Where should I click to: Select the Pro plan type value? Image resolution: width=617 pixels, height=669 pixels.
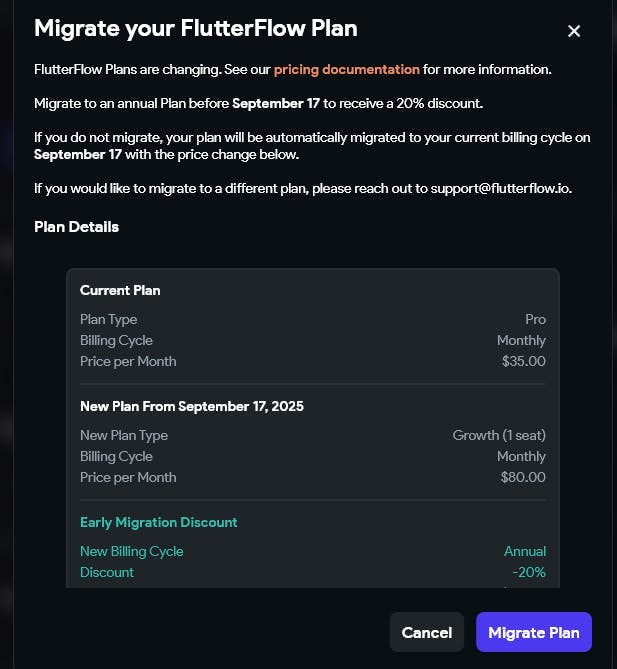click(x=535, y=319)
